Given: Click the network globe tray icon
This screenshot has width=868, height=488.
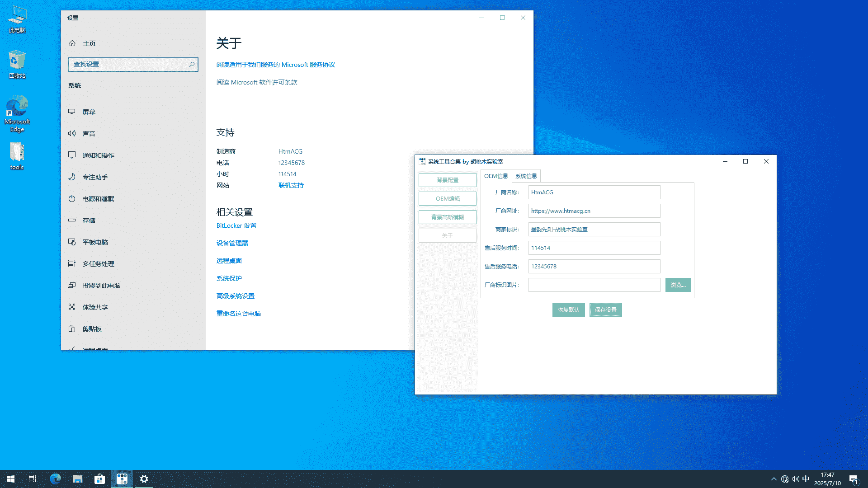Looking at the screenshot, I should click(x=785, y=479).
